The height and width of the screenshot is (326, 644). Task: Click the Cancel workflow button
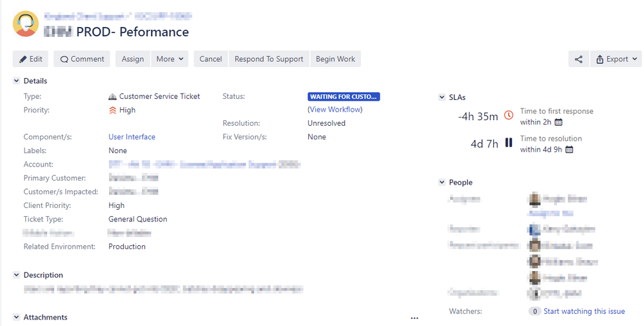pyautogui.click(x=211, y=59)
